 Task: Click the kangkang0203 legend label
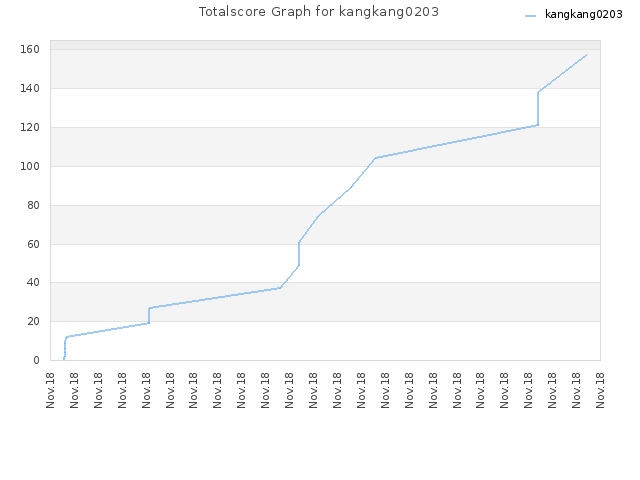pos(583,15)
